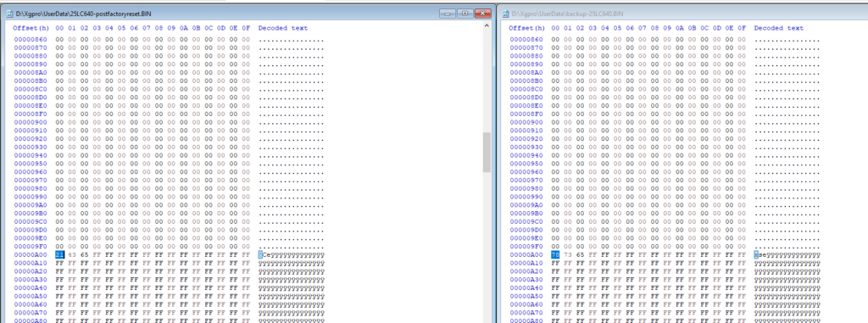Select byte 73 in the backup file

click(568, 254)
